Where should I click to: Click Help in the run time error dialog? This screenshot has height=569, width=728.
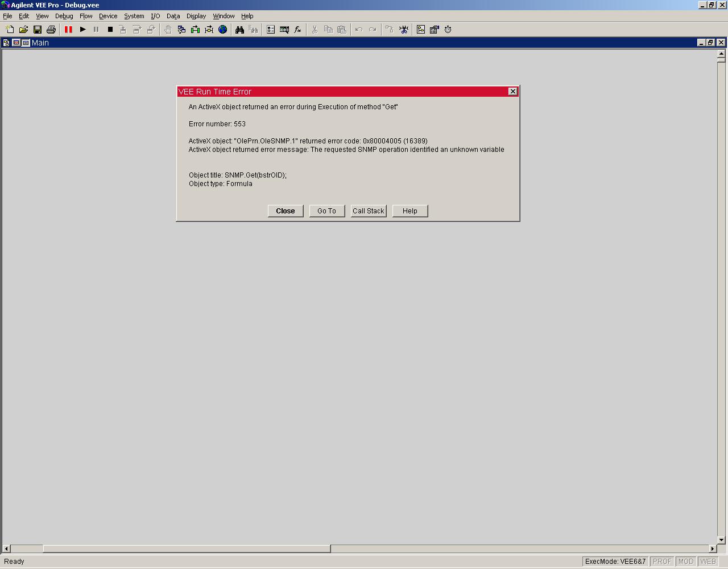pos(410,211)
